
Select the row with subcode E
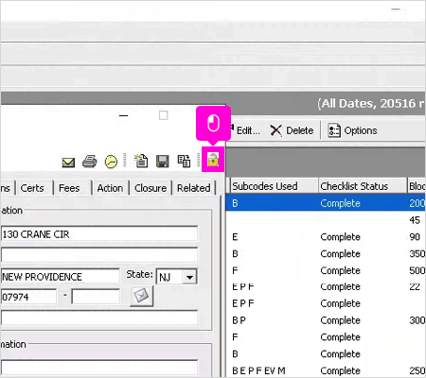[x=326, y=237]
